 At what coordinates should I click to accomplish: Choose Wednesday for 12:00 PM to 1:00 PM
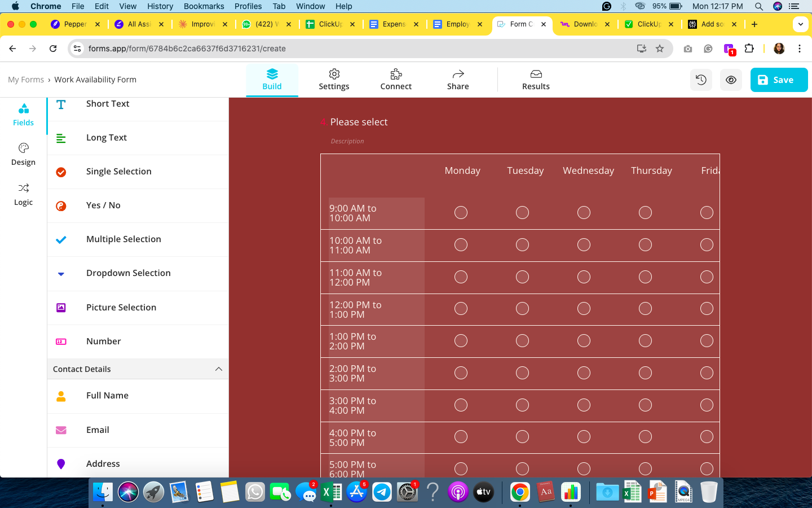(584, 309)
